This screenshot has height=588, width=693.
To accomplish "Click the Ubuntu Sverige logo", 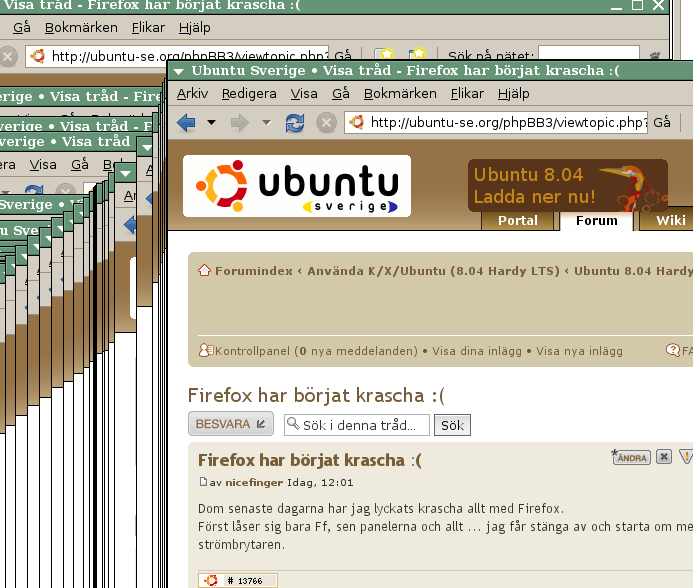I will coord(297,186).
